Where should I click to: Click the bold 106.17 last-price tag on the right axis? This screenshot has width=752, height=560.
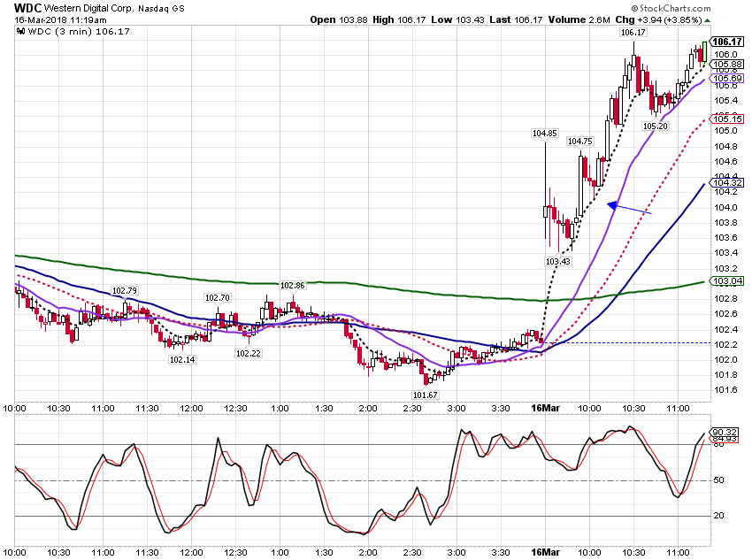[727, 42]
